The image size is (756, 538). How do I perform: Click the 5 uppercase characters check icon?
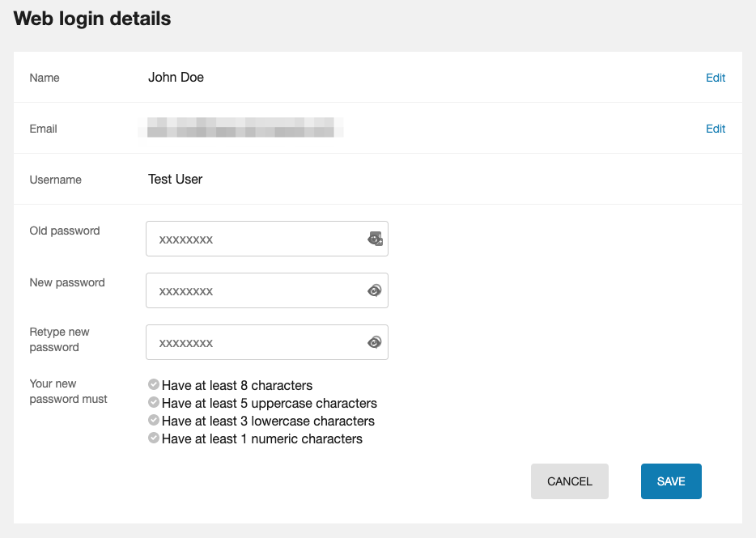[154, 403]
